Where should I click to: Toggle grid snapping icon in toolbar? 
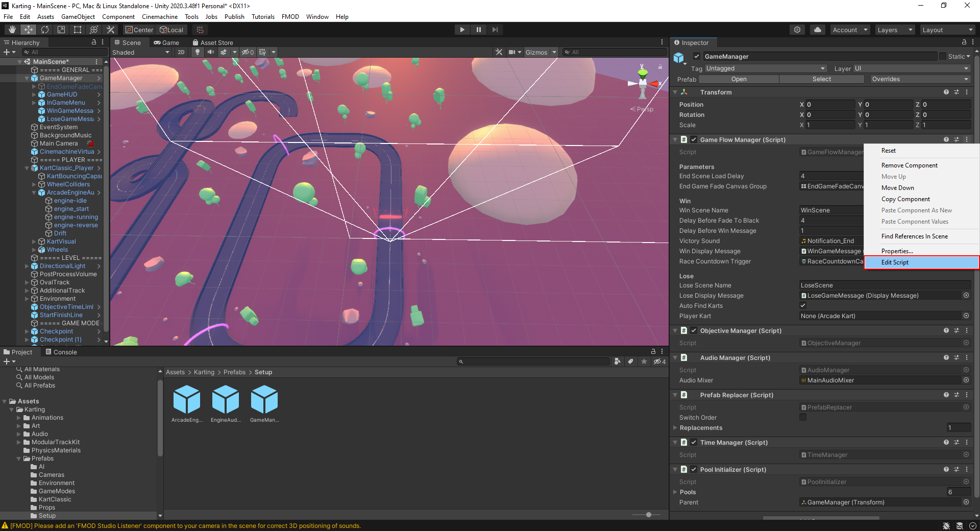200,30
